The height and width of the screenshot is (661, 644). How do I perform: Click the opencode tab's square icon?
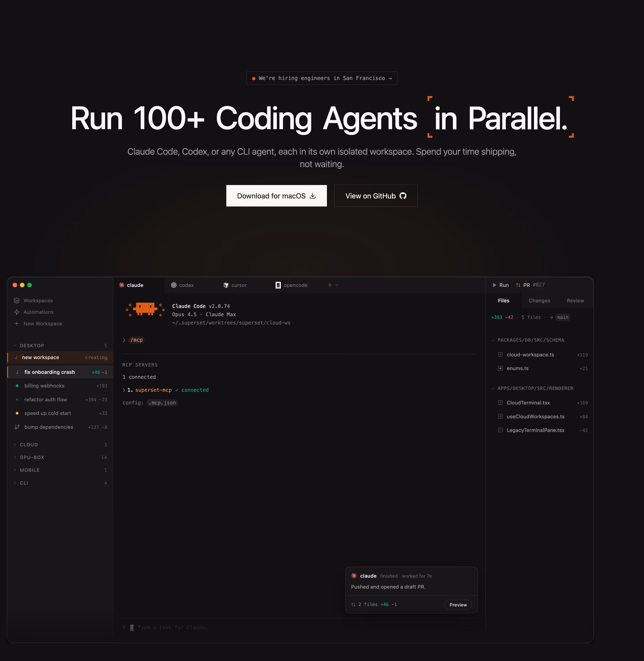click(278, 285)
